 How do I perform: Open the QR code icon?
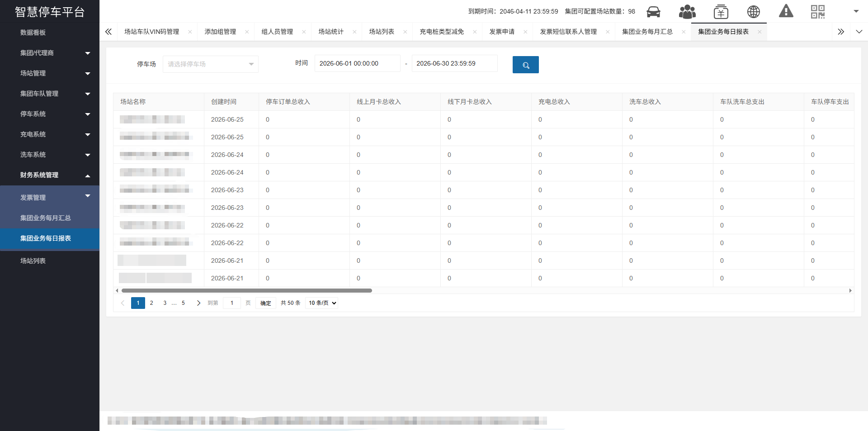point(818,12)
